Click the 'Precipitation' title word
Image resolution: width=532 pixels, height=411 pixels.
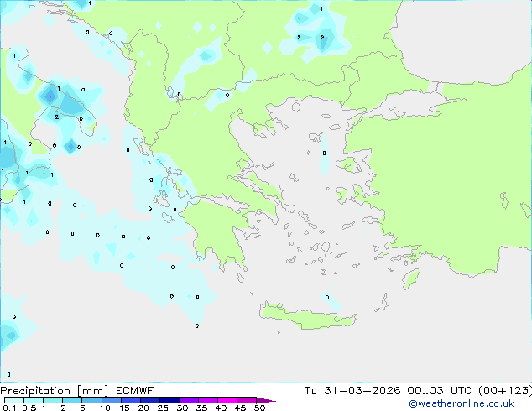coord(35,391)
